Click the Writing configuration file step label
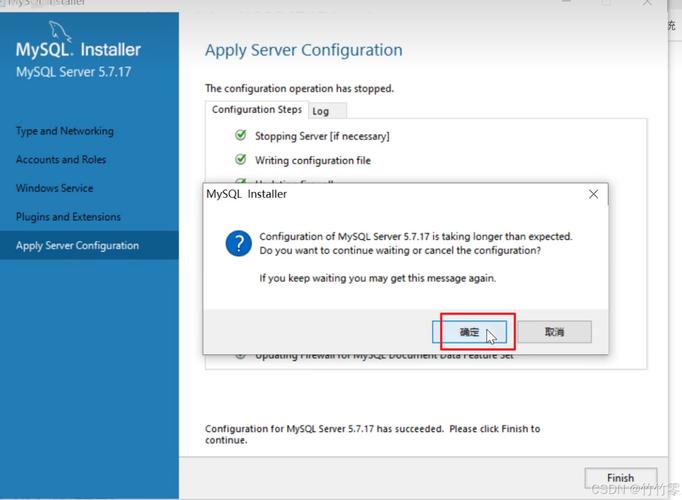The image size is (682, 500). coord(312,160)
